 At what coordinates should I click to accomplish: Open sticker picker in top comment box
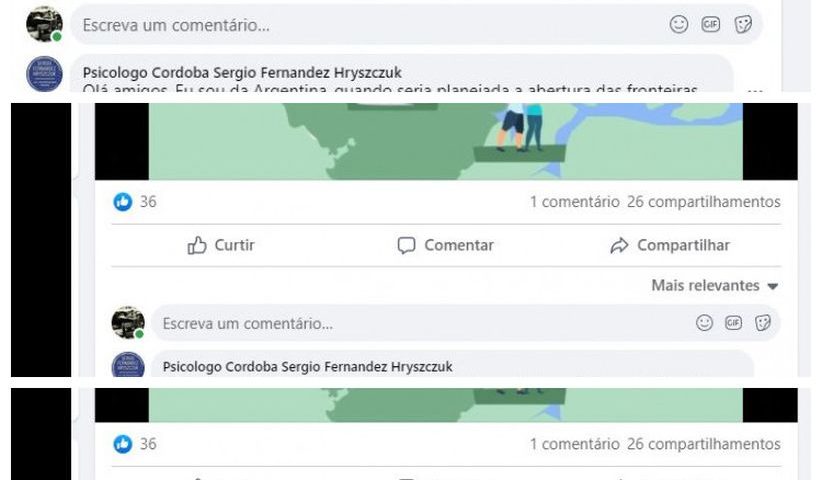743,24
